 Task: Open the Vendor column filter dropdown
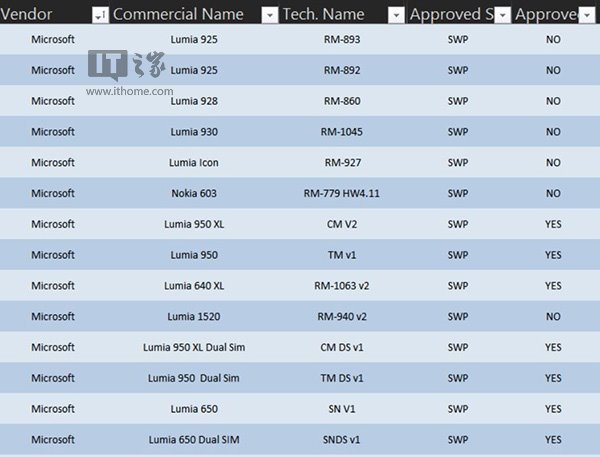[x=100, y=15]
